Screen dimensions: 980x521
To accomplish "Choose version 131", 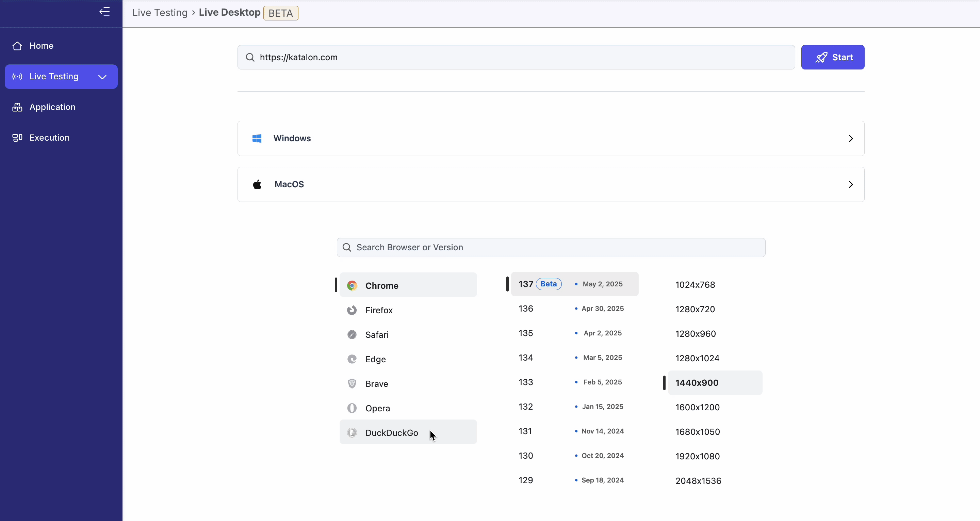I will click(575, 431).
